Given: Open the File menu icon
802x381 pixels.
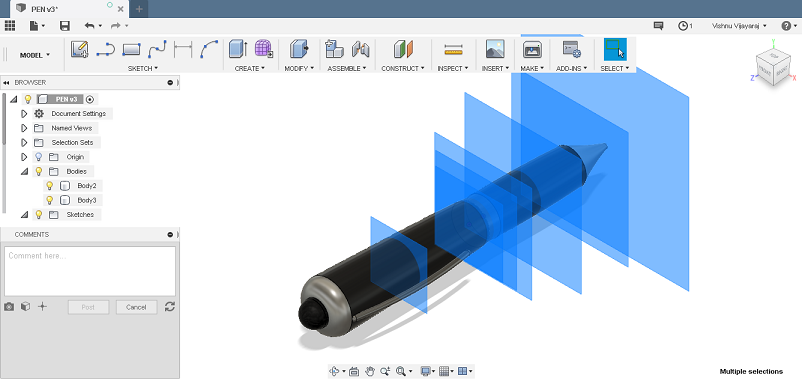Looking at the screenshot, I should point(37,26).
